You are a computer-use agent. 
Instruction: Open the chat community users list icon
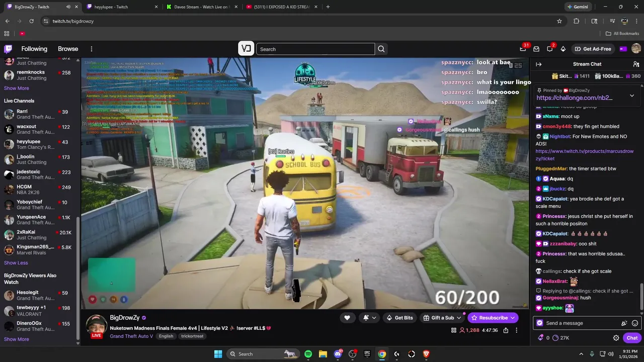[x=636, y=64]
